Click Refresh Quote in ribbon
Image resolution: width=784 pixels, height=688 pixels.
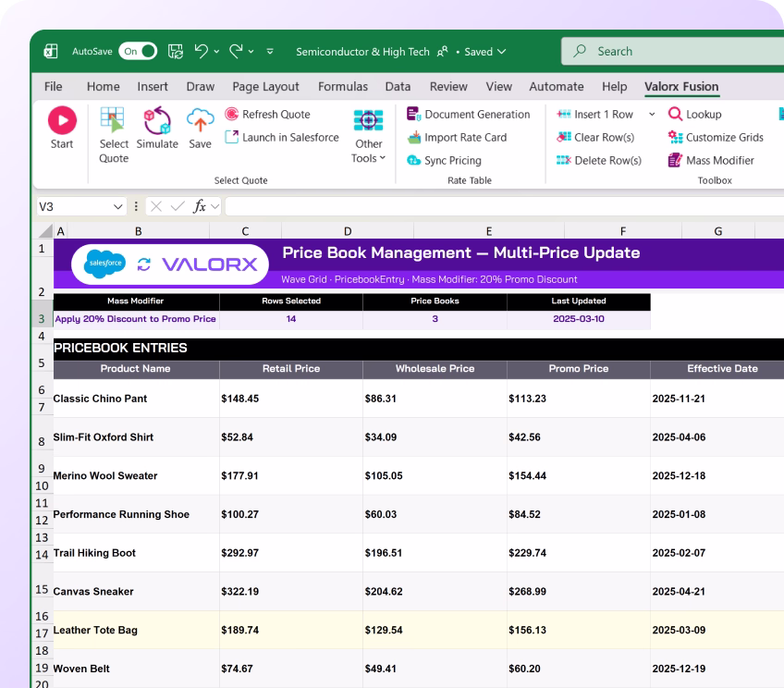click(267, 115)
